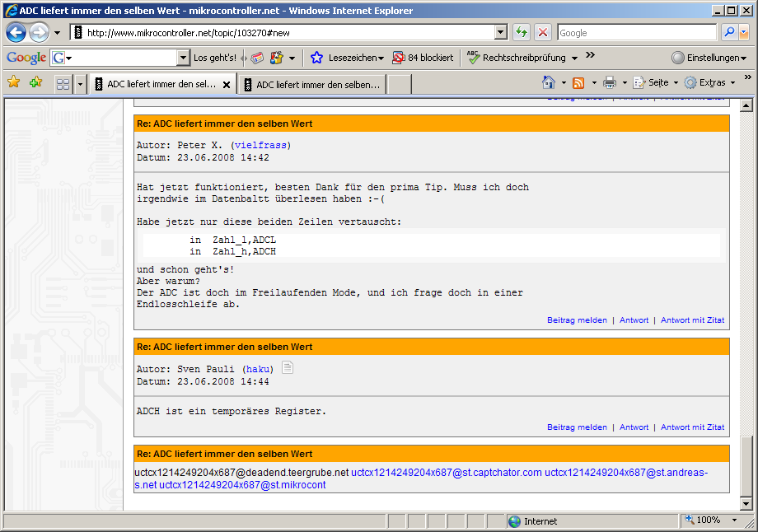Click Add to Favorites star plus icon
Viewport: 758px width, 532px height.
point(35,82)
